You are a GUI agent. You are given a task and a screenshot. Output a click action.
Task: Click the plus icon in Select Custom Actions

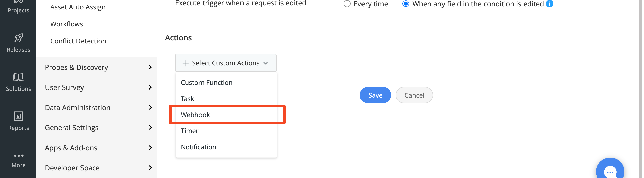pyautogui.click(x=186, y=63)
